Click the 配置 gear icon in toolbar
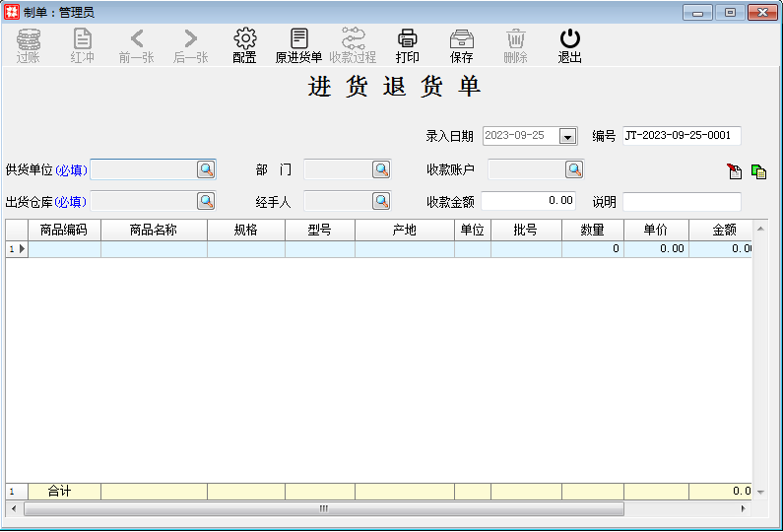Image resolution: width=783 pixels, height=532 pixels. point(244,39)
